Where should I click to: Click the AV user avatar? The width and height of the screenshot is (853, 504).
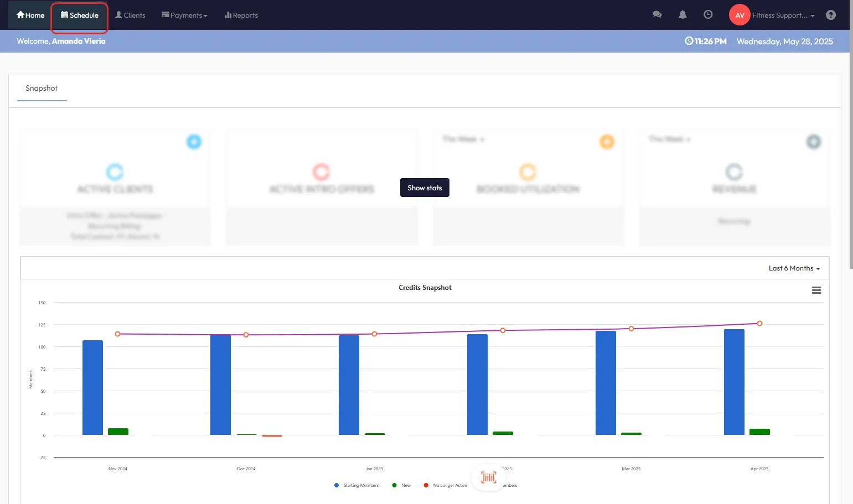point(740,15)
